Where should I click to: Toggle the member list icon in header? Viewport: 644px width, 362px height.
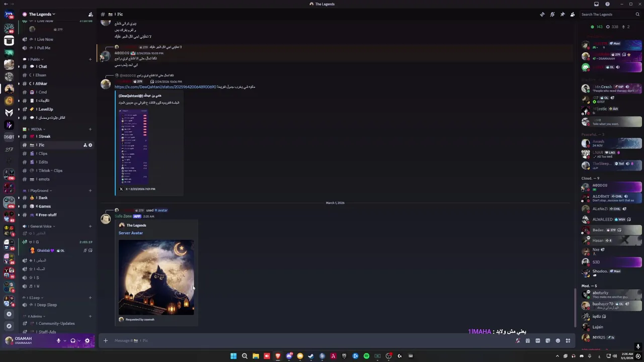572,14
